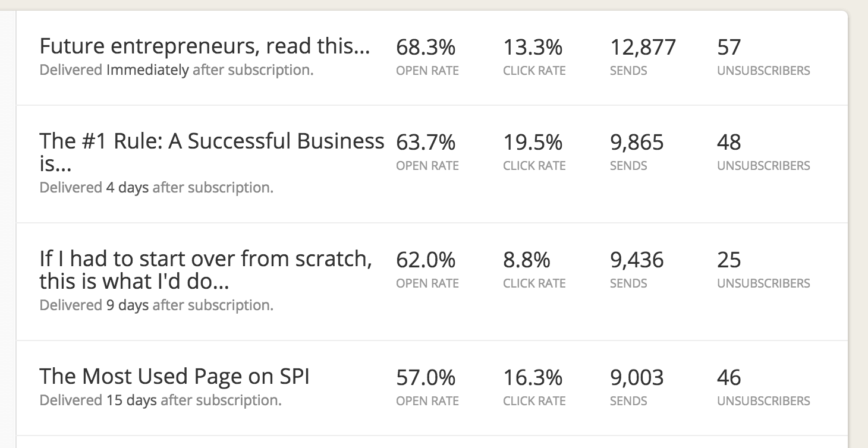Open the "Future entrepreneurs, read this..." email
Screen dimensions: 868x448
205,46
